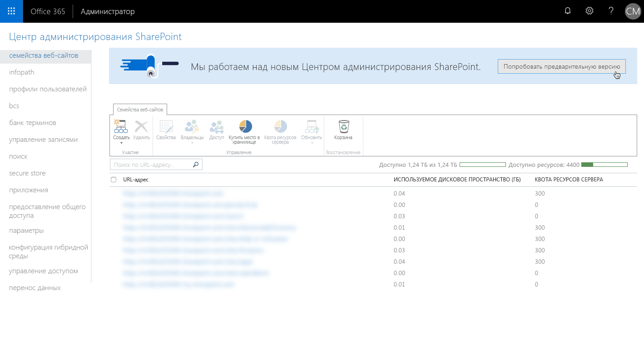Click the Создать ribbon icon
The width and height of the screenshot is (644, 341).
(x=121, y=127)
